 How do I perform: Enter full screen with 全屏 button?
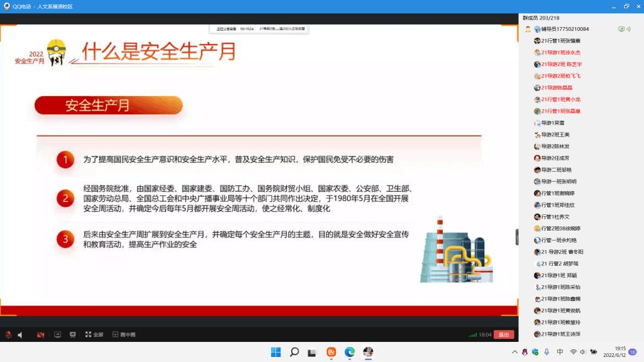pyautogui.click(x=94, y=335)
